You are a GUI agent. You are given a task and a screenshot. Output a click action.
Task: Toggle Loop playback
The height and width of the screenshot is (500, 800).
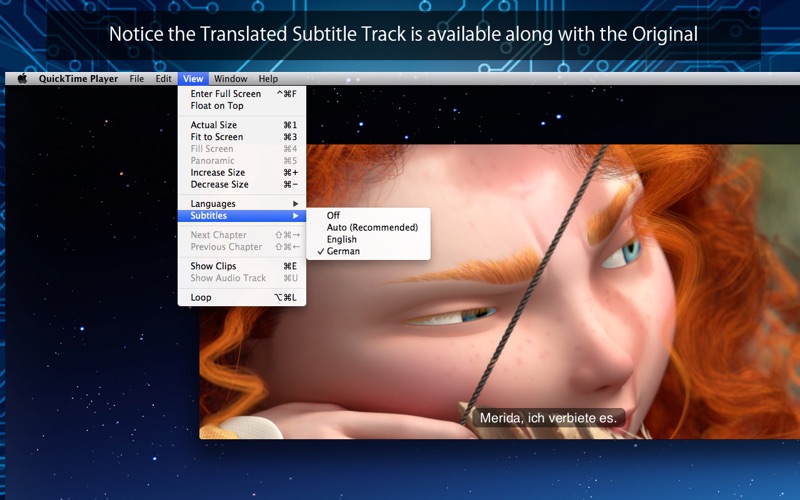242,297
